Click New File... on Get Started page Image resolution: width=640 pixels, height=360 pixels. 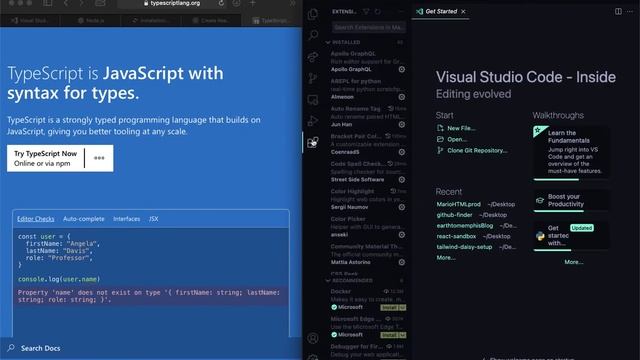456,128
